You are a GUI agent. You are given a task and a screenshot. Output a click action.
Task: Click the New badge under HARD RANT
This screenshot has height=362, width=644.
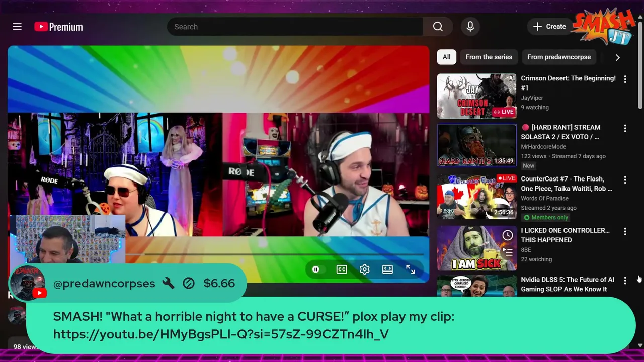[x=528, y=165]
